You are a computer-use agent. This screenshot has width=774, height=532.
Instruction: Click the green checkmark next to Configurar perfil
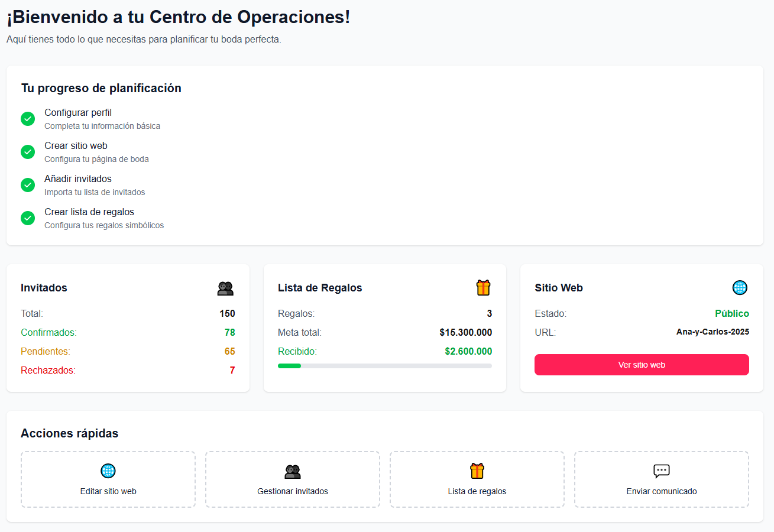[28, 119]
